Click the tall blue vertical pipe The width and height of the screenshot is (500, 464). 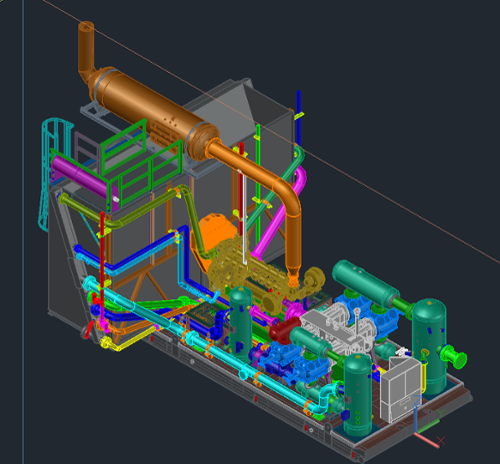tap(299, 118)
